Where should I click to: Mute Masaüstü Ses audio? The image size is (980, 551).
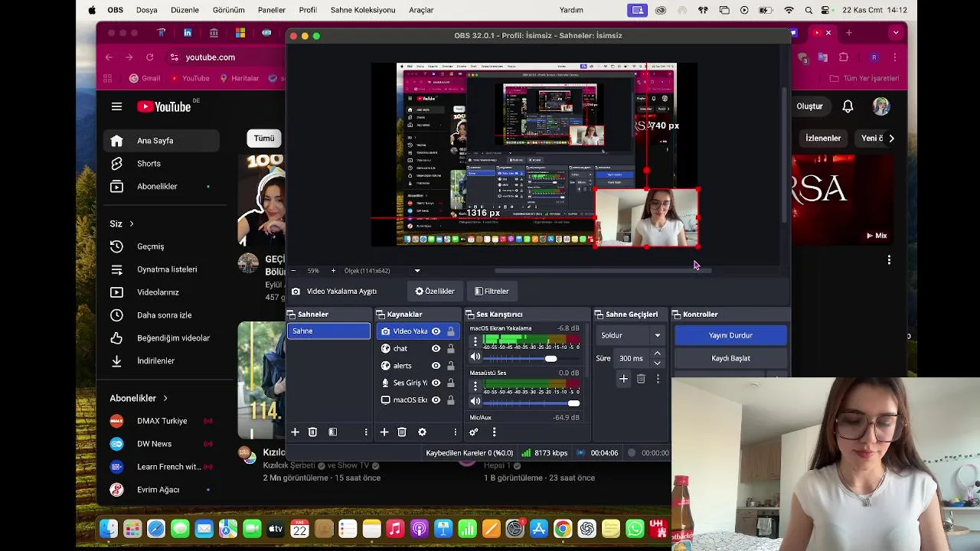pyautogui.click(x=475, y=402)
